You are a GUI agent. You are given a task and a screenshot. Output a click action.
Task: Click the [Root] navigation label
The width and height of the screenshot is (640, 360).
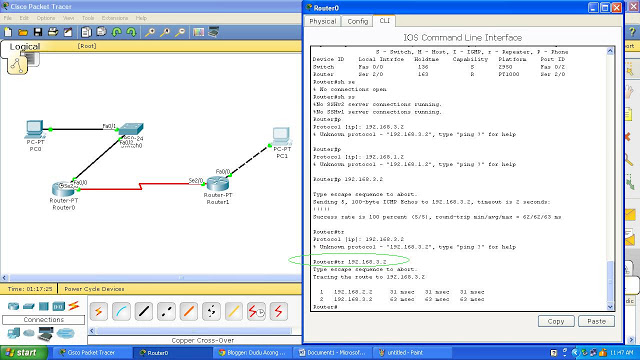[x=87, y=46]
